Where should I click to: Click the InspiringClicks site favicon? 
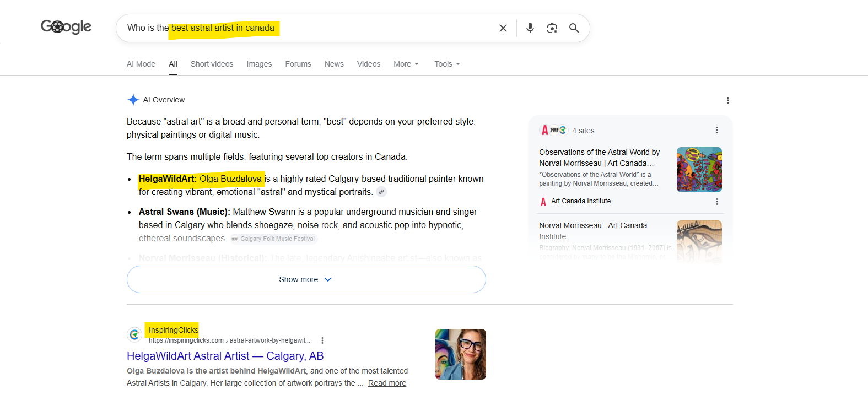tap(134, 334)
